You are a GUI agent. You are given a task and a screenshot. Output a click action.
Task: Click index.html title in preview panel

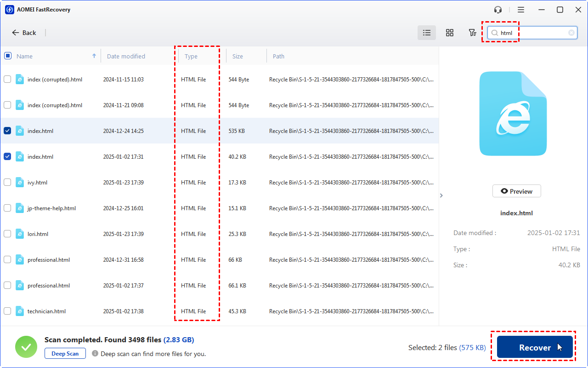tap(516, 213)
